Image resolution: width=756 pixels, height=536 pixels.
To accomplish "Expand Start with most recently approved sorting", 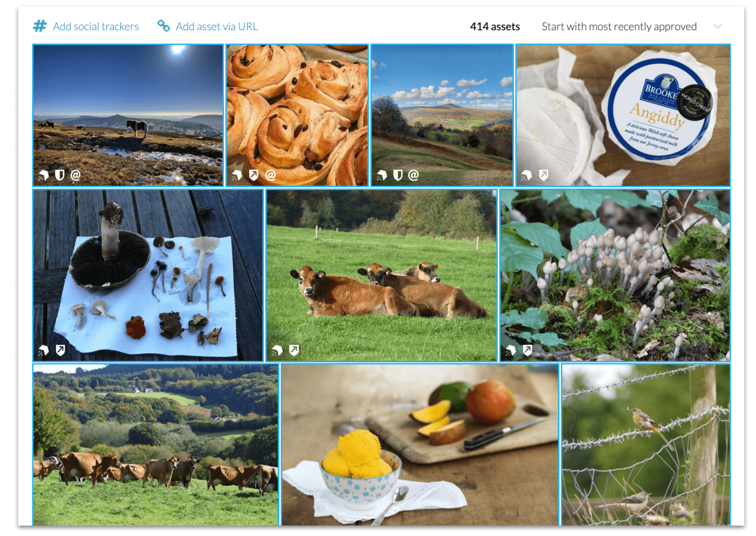I will (x=619, y=26).
